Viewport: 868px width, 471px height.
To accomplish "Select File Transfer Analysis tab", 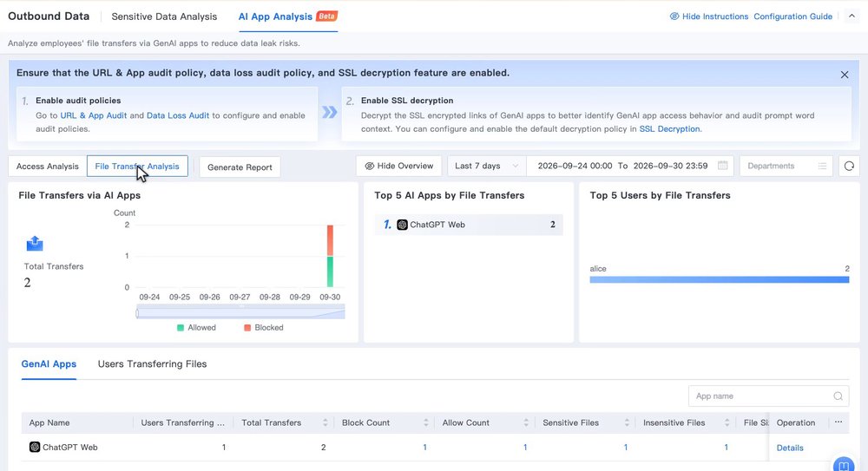I will coord(137,166).
